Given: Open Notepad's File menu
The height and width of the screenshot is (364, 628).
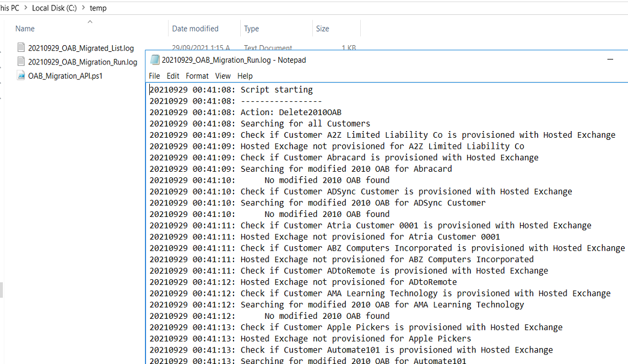Looking at the screenshot, I should click(154, 76).
